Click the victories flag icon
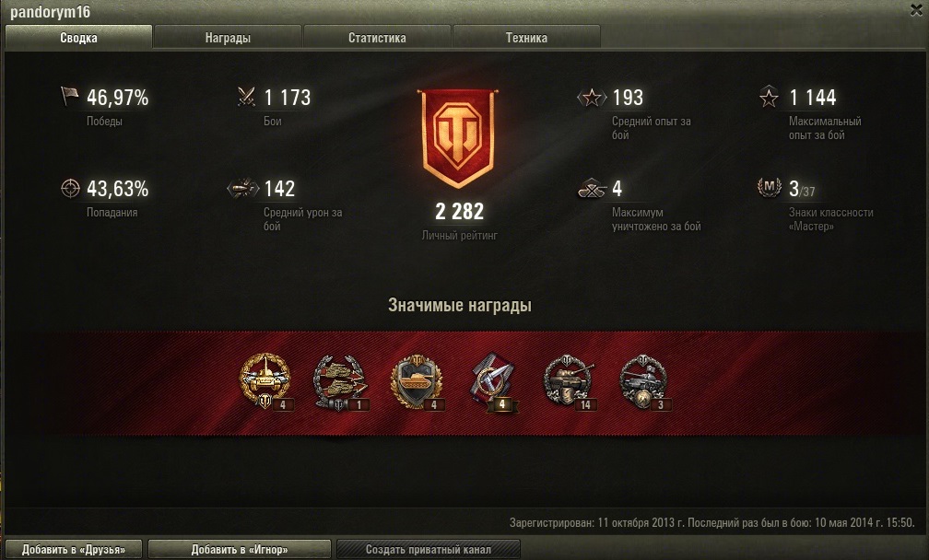 [69, 96]
